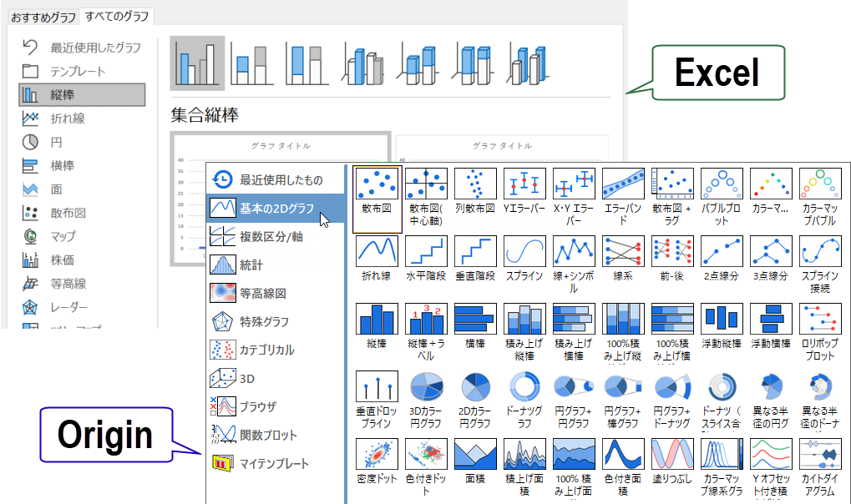Viewport: 851px width, 504px height.
Task: Open ブラウザ in the Origin plot menu
Action: pyautogui.click(x=276, y=407)
